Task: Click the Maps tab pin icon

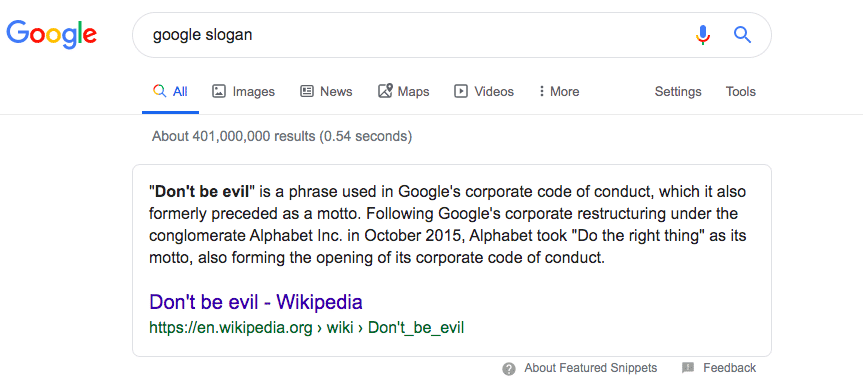Action: point(385,91)
